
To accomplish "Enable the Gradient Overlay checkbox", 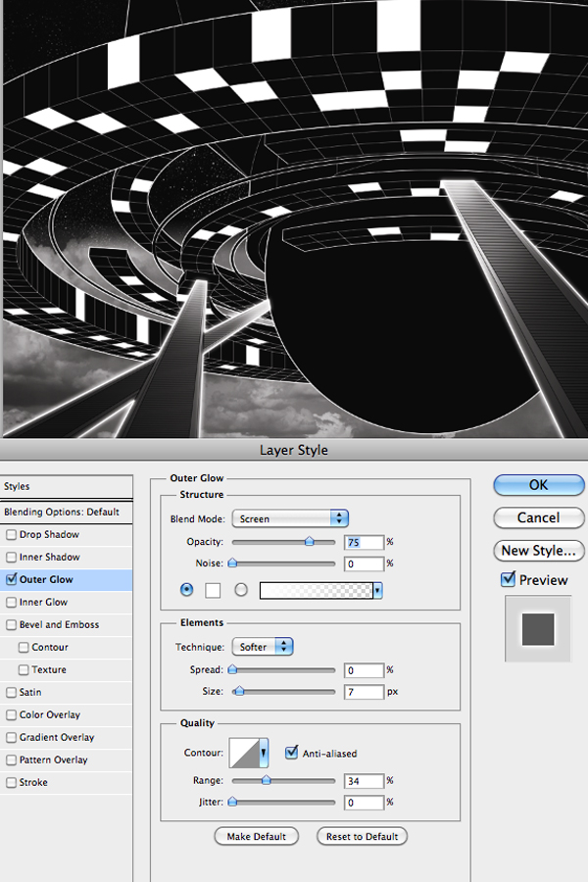I will pos(11,737).
